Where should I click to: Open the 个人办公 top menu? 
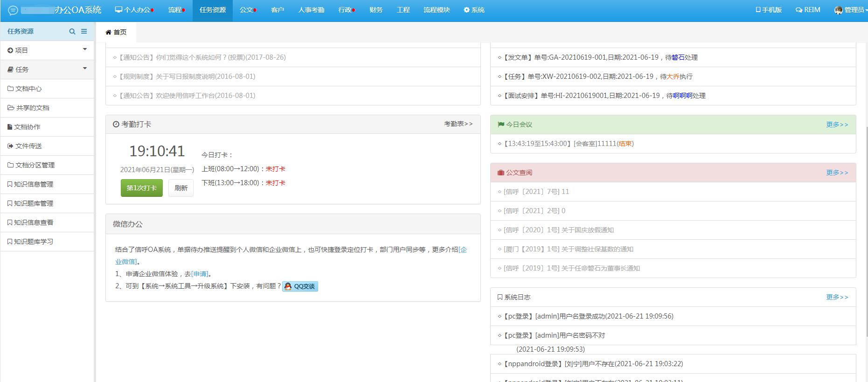134,10
